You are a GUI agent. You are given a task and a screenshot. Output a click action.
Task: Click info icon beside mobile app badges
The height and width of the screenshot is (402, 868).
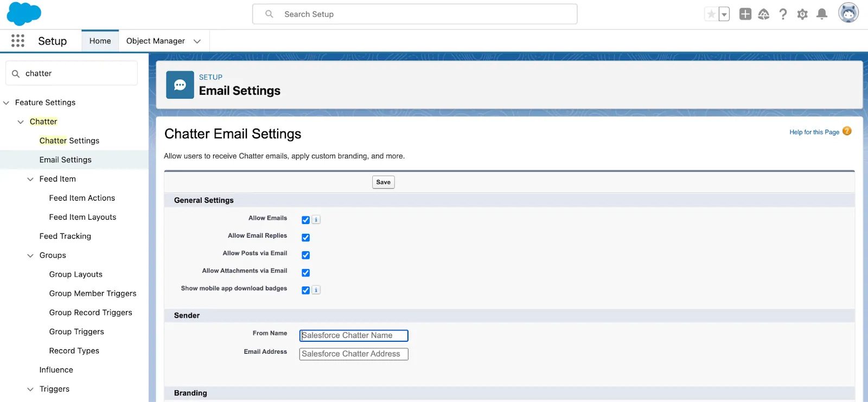coord(316,290)
